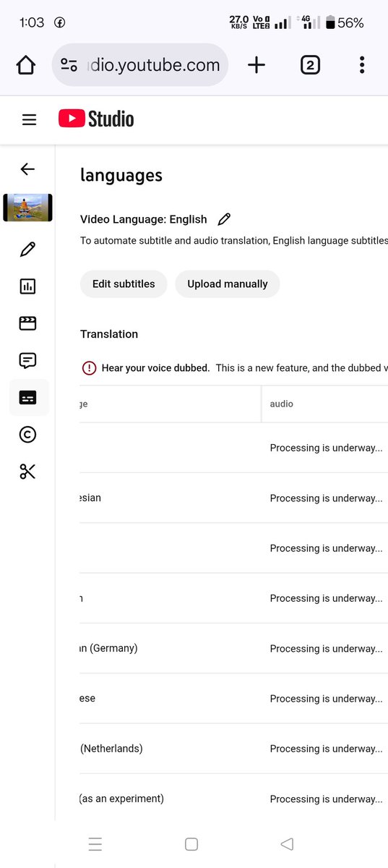Click the 'Hear your voice dubbed.' text
Image resolution: width=388 pixels, height=868 pixels.
(155, 368)
